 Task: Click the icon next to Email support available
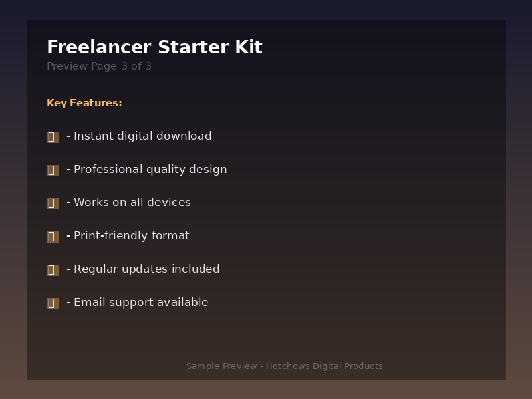coord(53,303)
